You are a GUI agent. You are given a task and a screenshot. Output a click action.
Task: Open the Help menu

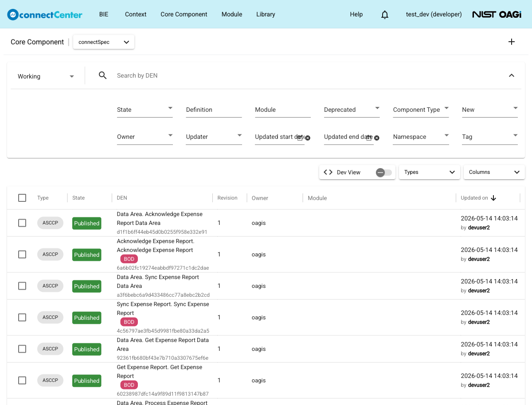pyautogui.click(x=356, y=14)
